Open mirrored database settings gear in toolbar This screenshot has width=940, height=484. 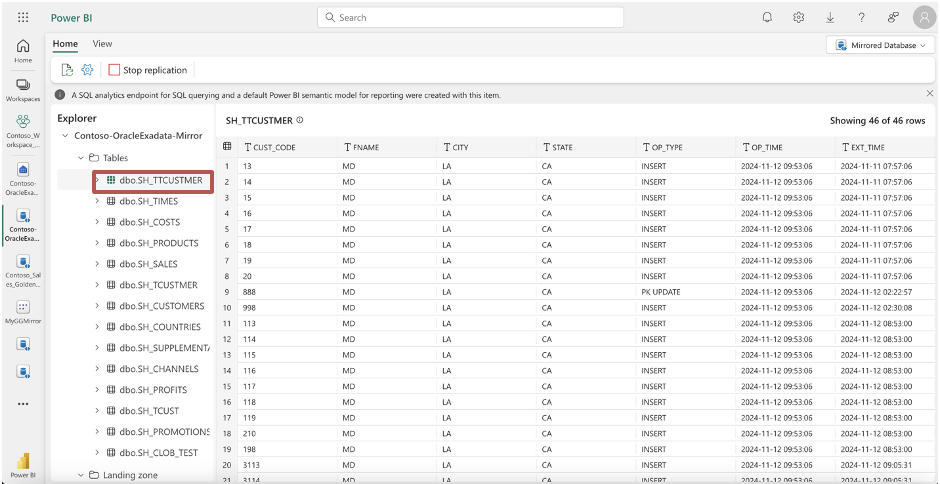point(87,70)
